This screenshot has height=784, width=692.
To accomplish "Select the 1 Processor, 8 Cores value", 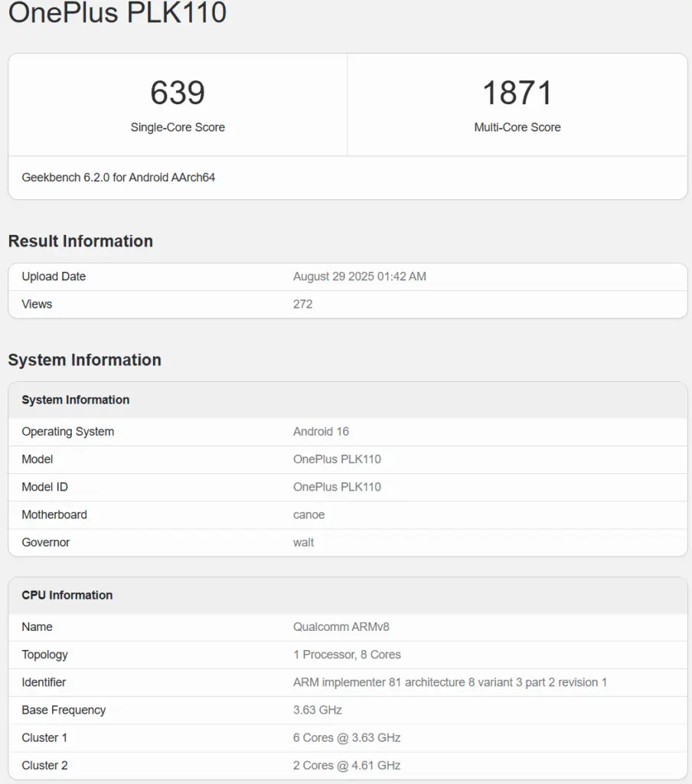I will coord(347,655).
